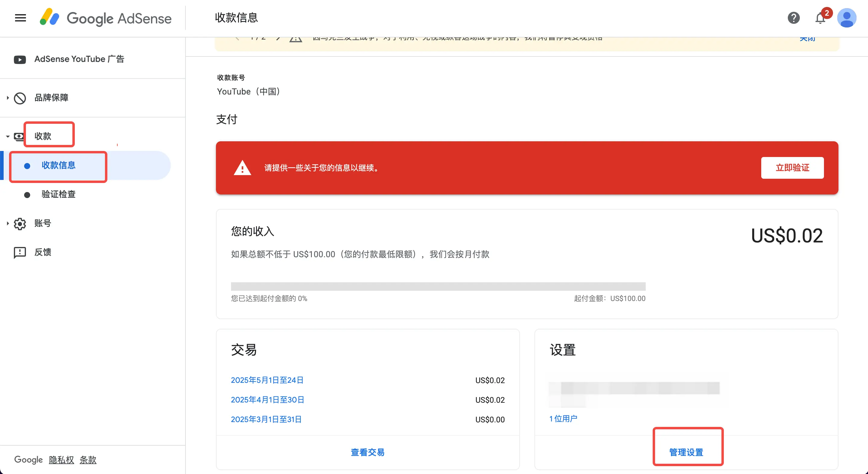This screenshot has width=868, height=474.
Task: Click 查看交易 link
Action: tap(368, 452)
